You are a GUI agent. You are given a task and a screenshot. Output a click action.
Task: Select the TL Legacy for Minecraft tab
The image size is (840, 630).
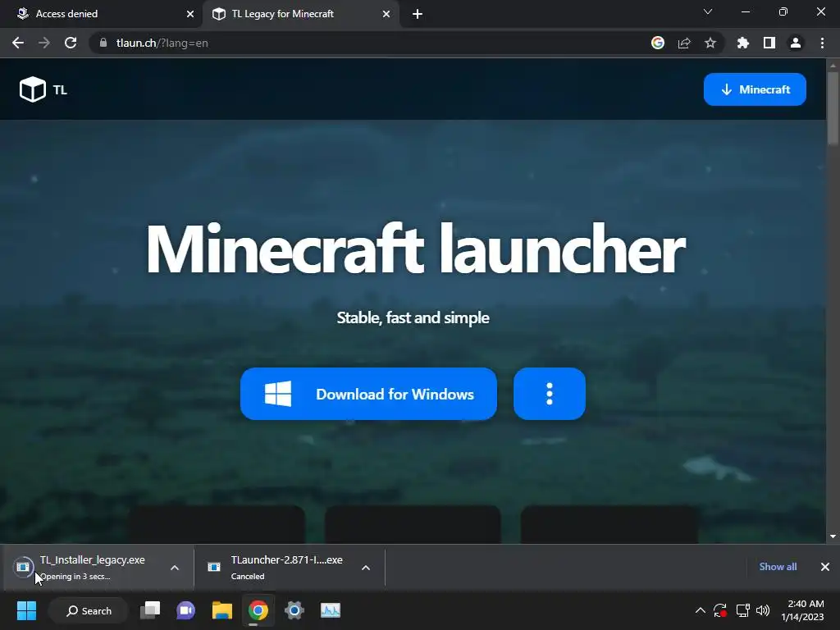pos(300,14)
